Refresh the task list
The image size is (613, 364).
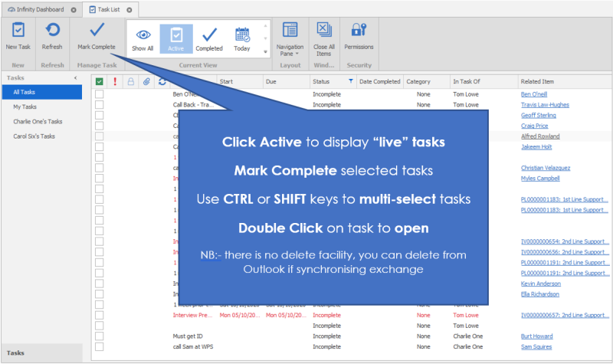(52, 36)
